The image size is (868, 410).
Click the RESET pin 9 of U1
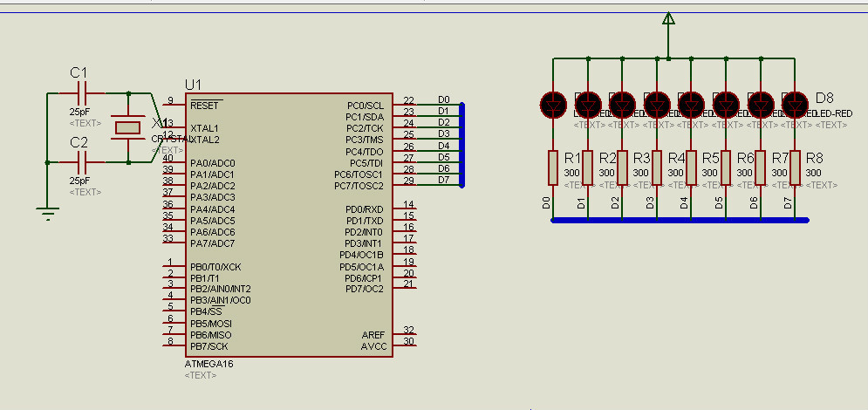coord(169,106)
